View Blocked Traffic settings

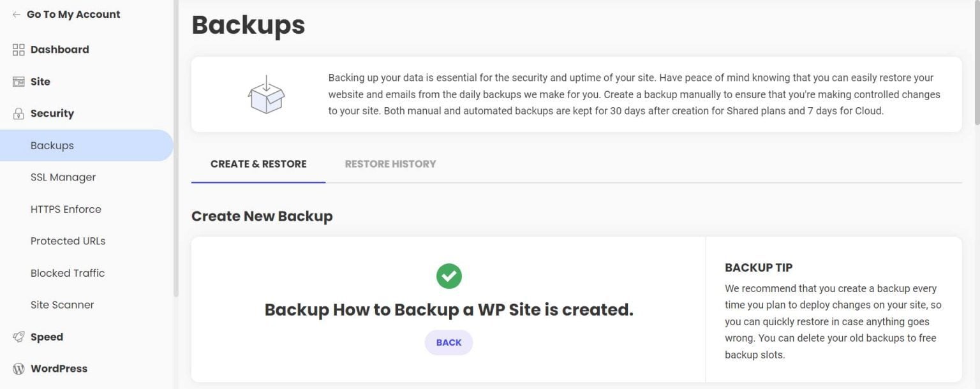[x=67, y=272]
